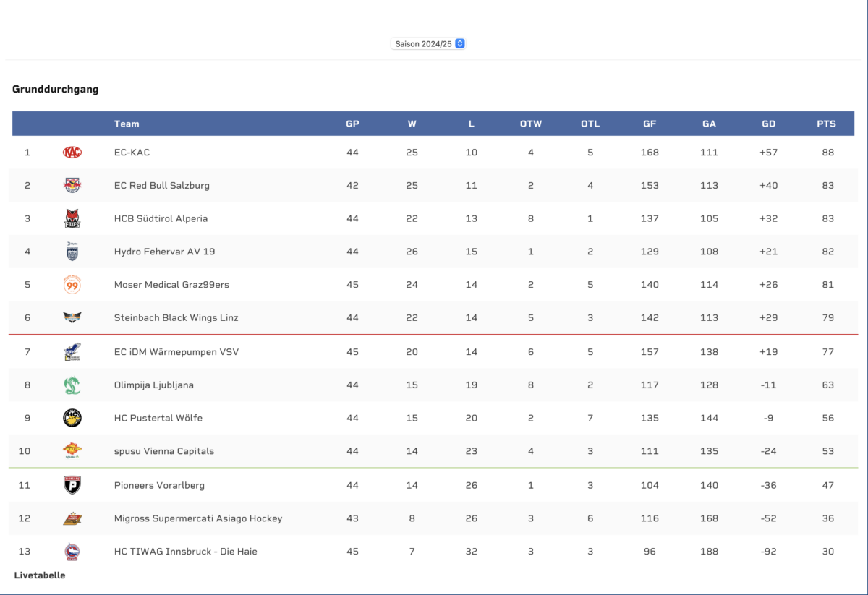Click the EC iDM Wärmepumpen VSV logo
This screenshot has height=595, width=868.
pos(72,352)
